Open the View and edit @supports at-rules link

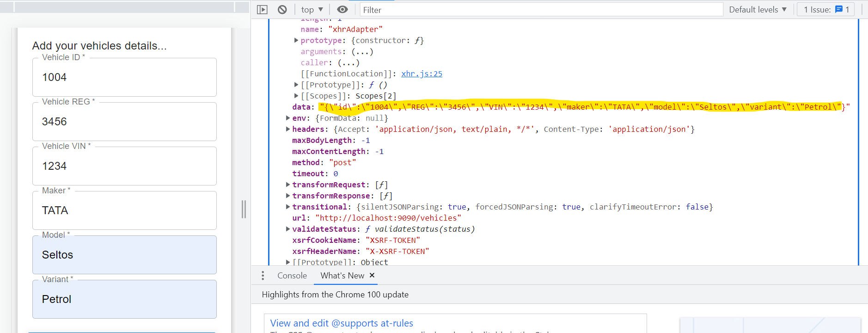click(x=342, y=323)
